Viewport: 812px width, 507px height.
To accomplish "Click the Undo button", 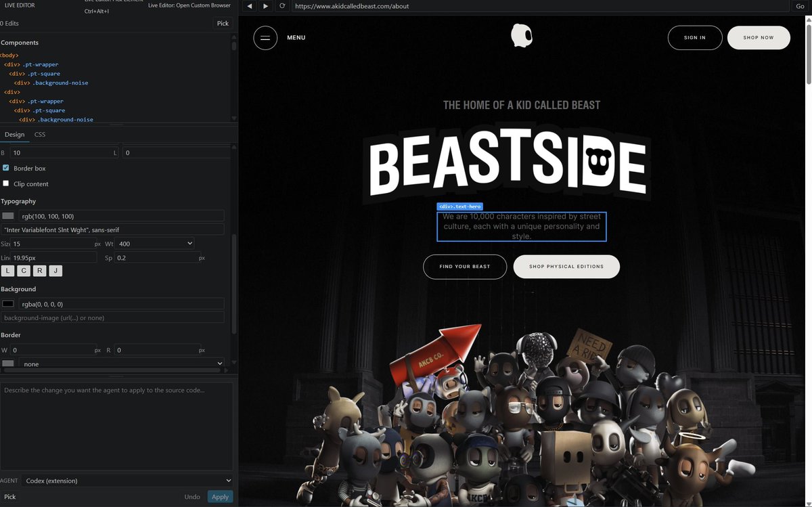I will [192, 497].
